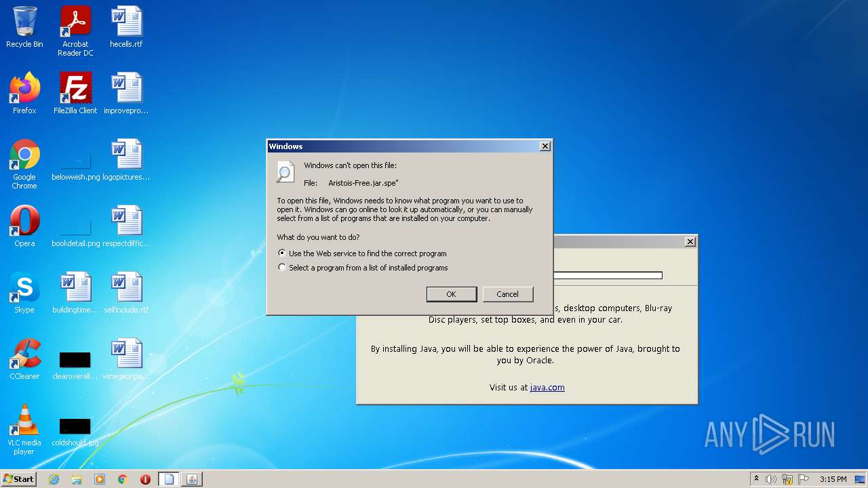Open the Opera desktop shortcut
This screenshot has height=488, width=868.
tap(24, 226)
